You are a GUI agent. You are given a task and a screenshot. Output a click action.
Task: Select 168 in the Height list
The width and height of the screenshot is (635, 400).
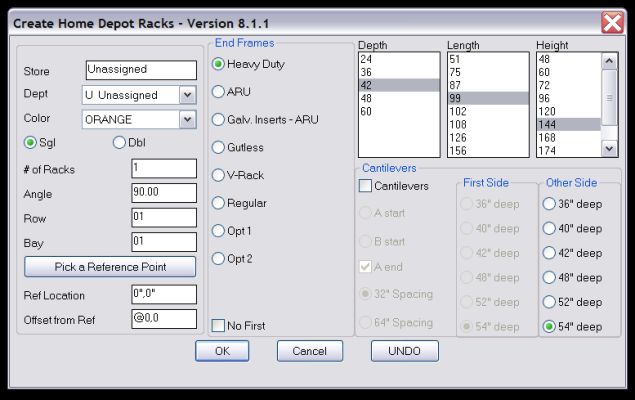569,138
